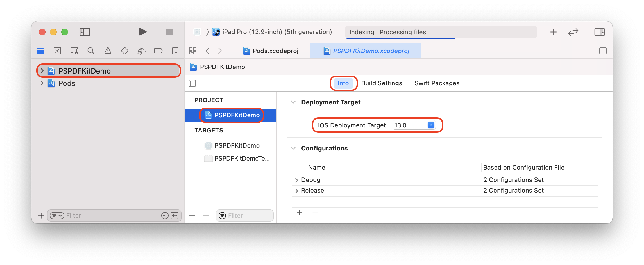Open the iOS Deployment Target dropdown
Image resolution: width=644 pixels, height=265 pixels.
[431, 125]
